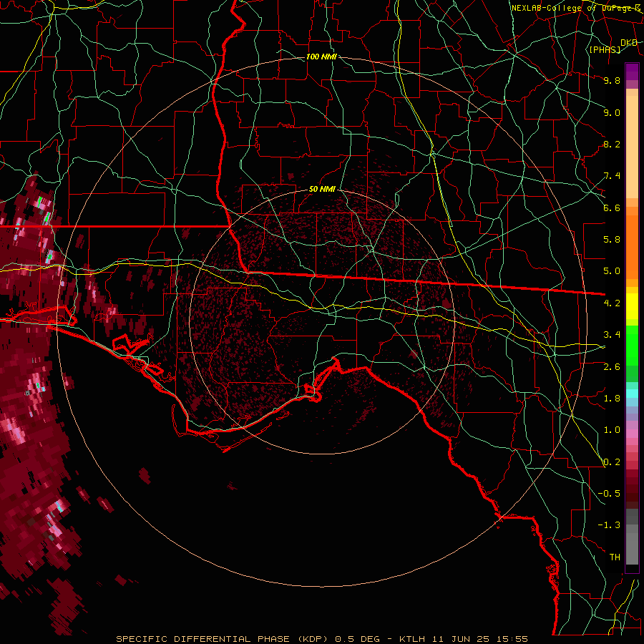Click the -1.3 value on color scale

pos(609,525)
